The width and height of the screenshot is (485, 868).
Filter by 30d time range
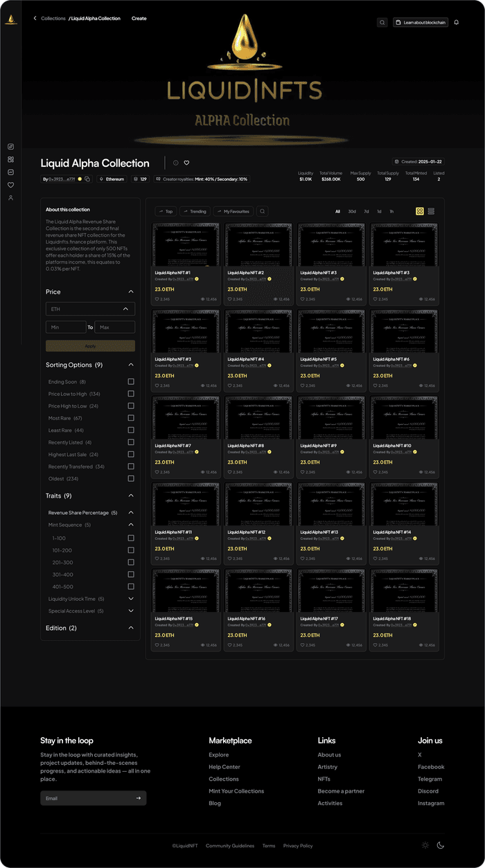click(x=352, y=211)
